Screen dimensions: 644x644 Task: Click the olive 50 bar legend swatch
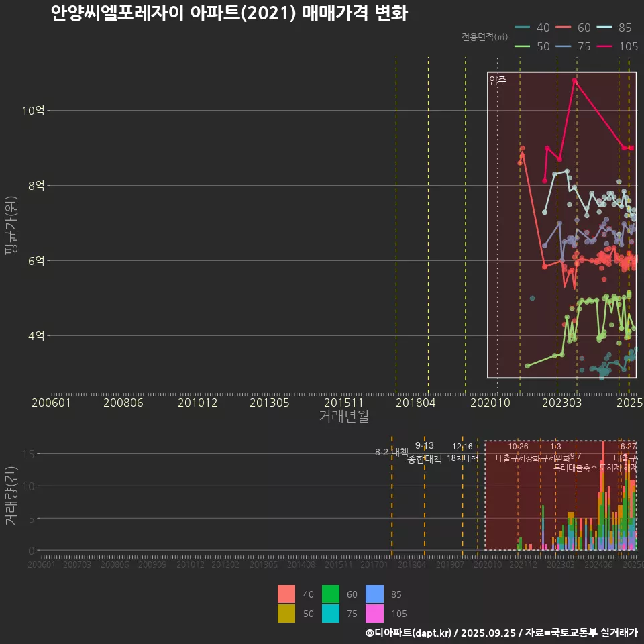(x=286, y=613)
